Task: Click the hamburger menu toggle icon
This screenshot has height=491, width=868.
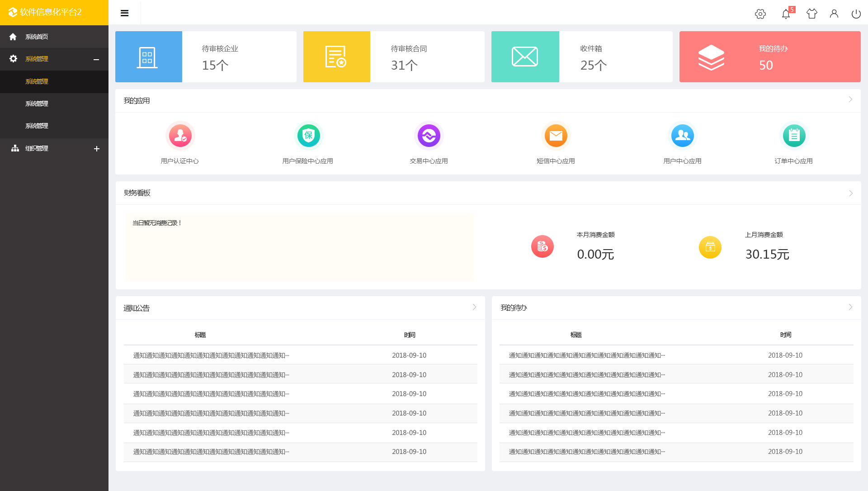Action: click(125, 13)
